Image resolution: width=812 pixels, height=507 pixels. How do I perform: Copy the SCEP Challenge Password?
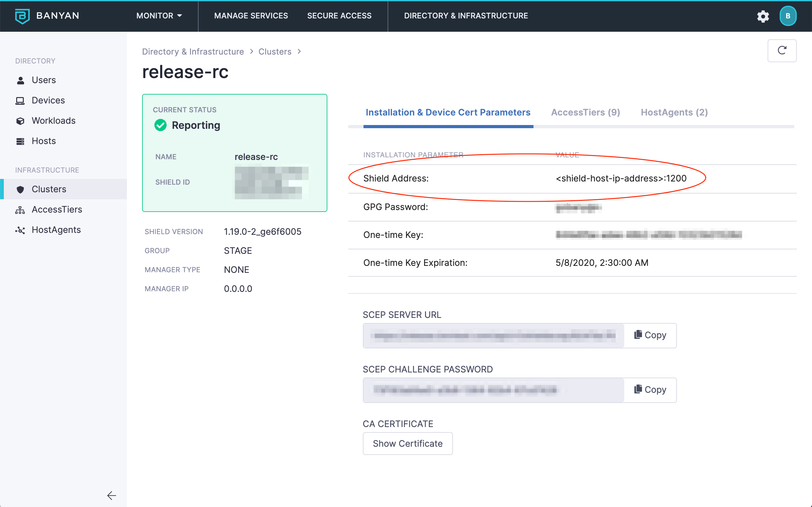click(650, 390)
